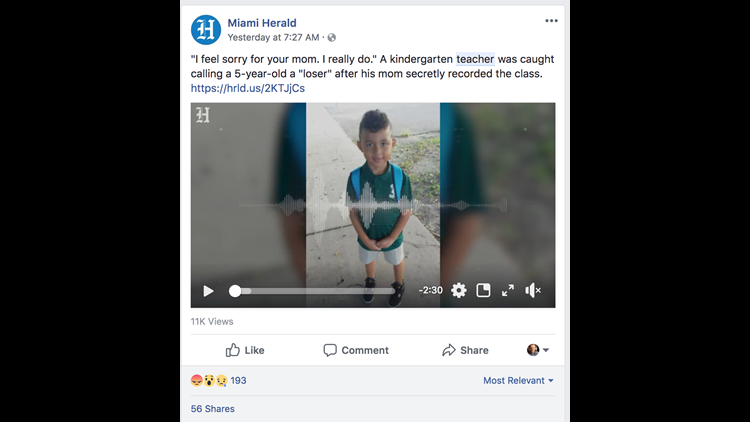Open video settings gear
The width and height of the screenshot is (750, 422).
459,291
